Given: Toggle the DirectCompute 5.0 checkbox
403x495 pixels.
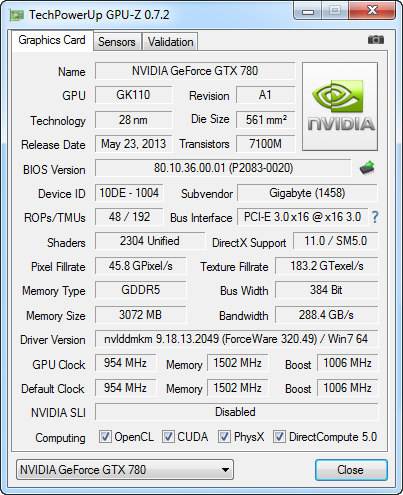Looking at the screenshot, I should (x=279, y=437).
